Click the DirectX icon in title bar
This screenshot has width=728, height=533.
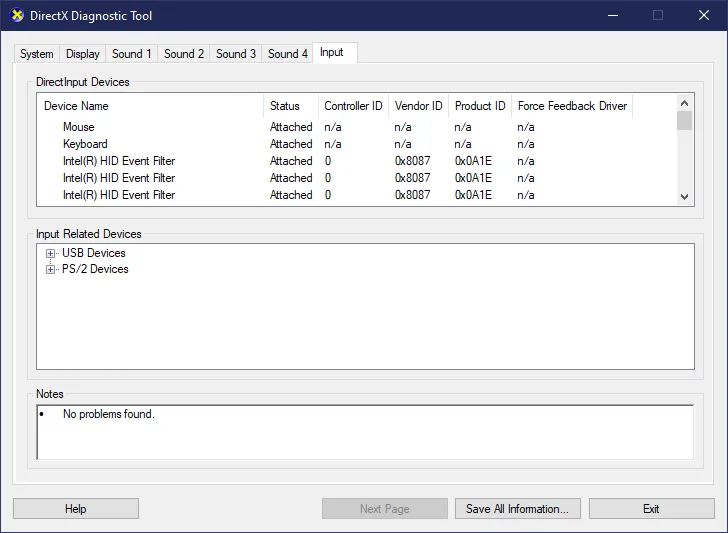[17, 16]
